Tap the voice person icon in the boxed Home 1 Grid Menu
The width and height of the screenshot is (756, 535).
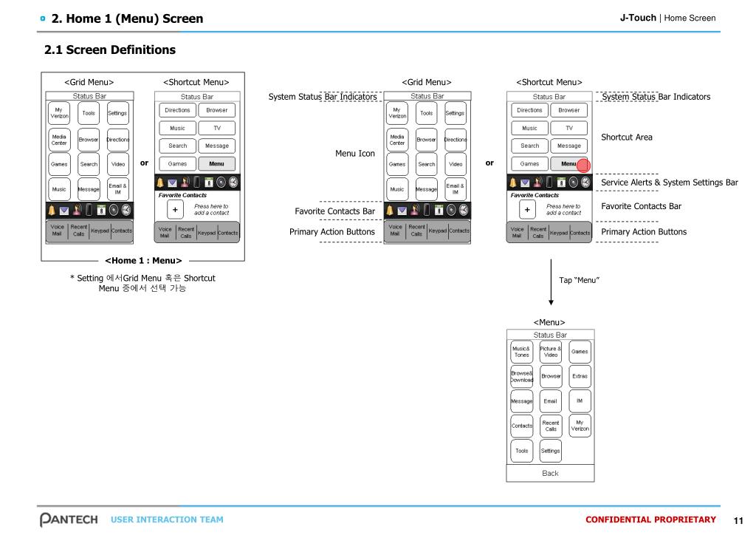[77, 211]
